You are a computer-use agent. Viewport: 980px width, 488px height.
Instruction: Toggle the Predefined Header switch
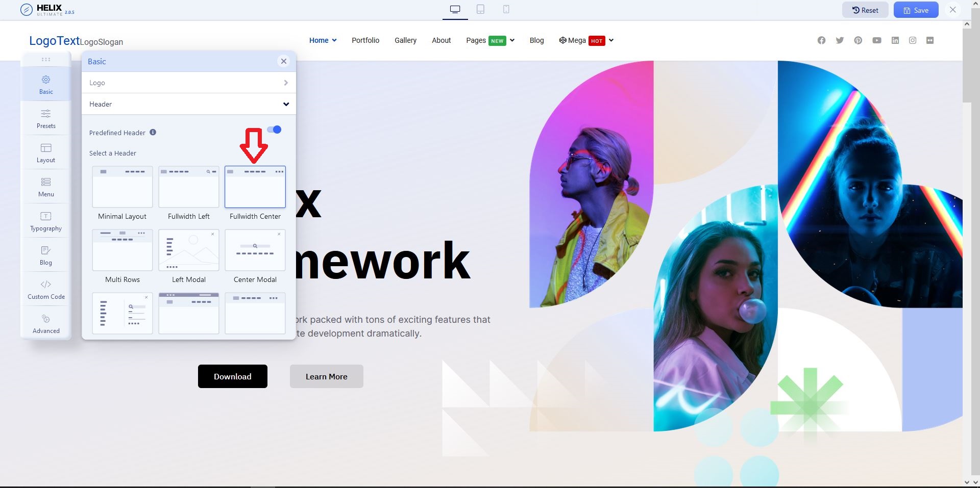[x=274, y=130]
